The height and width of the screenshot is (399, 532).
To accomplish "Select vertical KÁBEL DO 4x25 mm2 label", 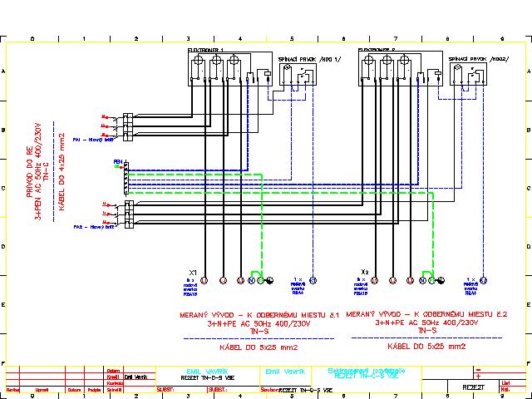I will (x=62, y=172).
